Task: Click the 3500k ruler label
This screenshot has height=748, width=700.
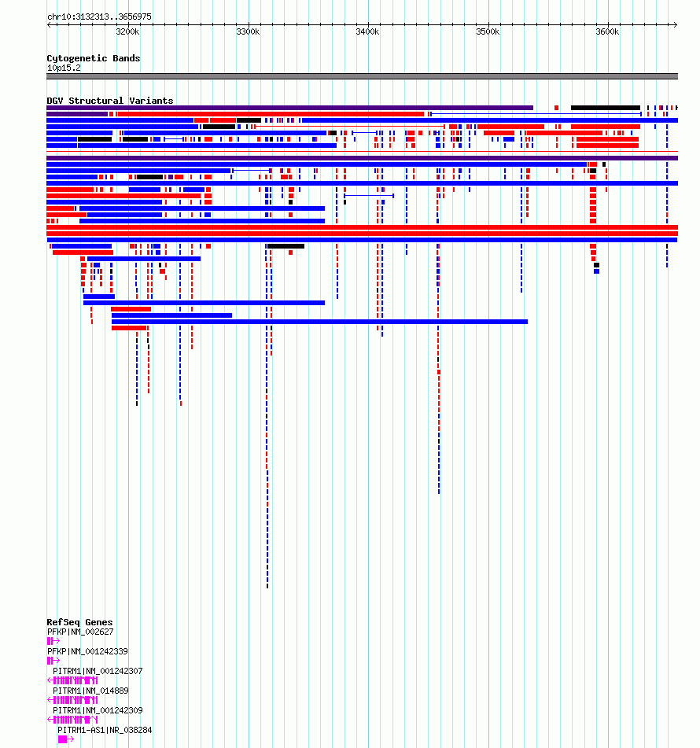Action: (488, 32)
